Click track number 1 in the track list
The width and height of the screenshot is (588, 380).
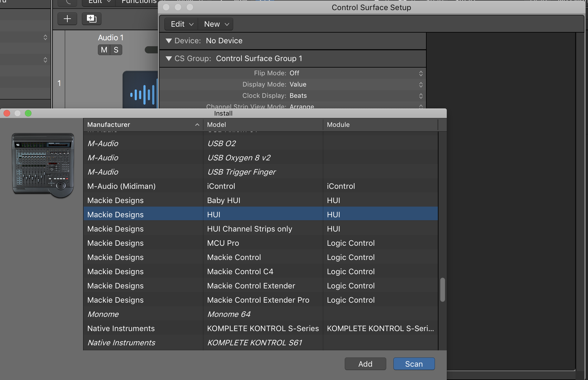tap(59, 83)
